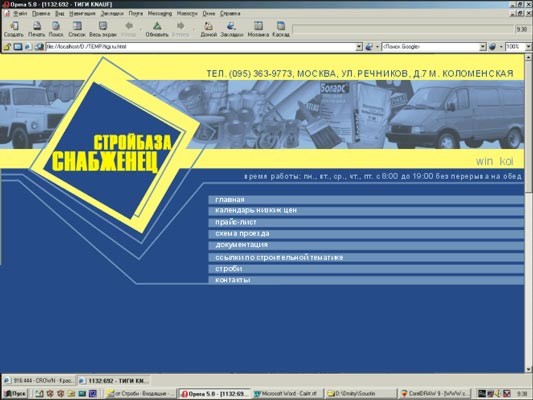This screenshot has height=400, width=533.
Task: Toggle the Список hotlist panel icon
Action: tap(77, 29)
